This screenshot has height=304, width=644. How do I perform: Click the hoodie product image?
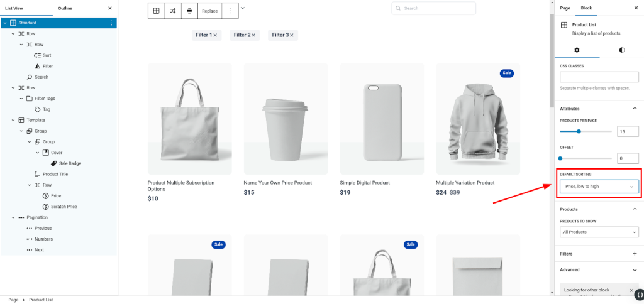pos(478,119)
